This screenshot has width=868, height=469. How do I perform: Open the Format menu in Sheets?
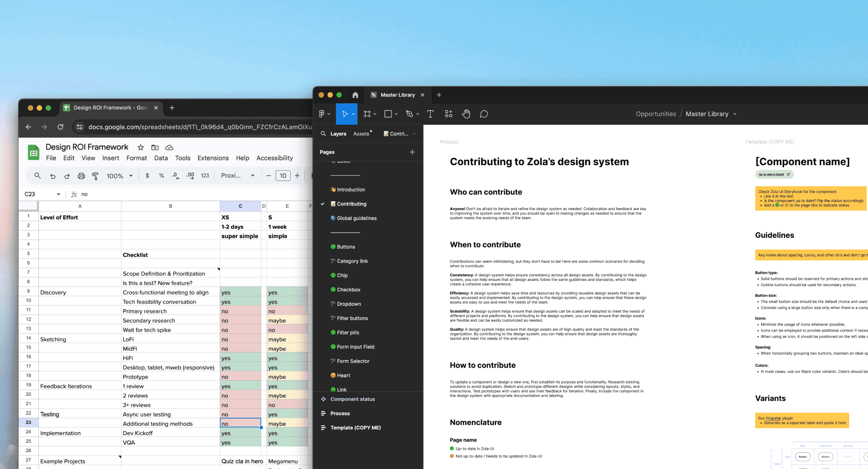[137, 158]
